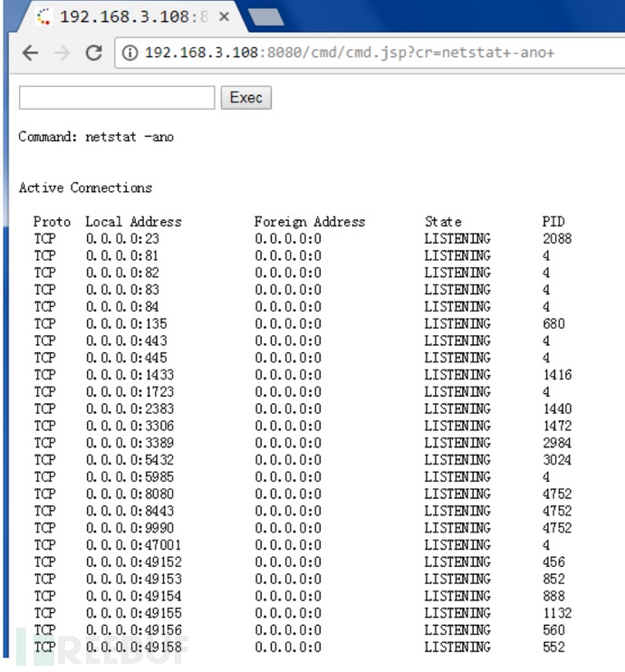Select local address 0.0.0.0:23

122,238
